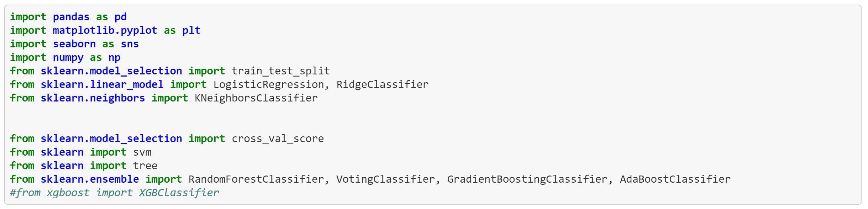Click the AdaBoostClassifier import name

[675, 179]
